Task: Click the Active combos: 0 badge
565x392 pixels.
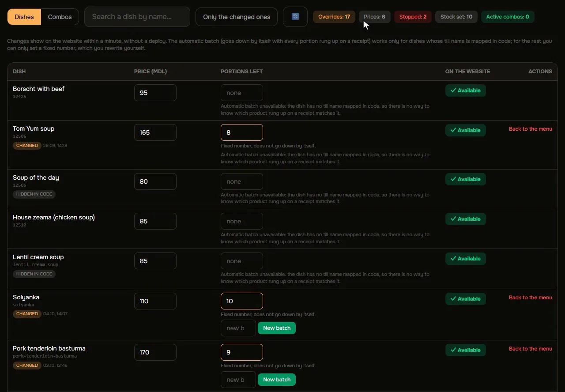Action: point(508,17)
